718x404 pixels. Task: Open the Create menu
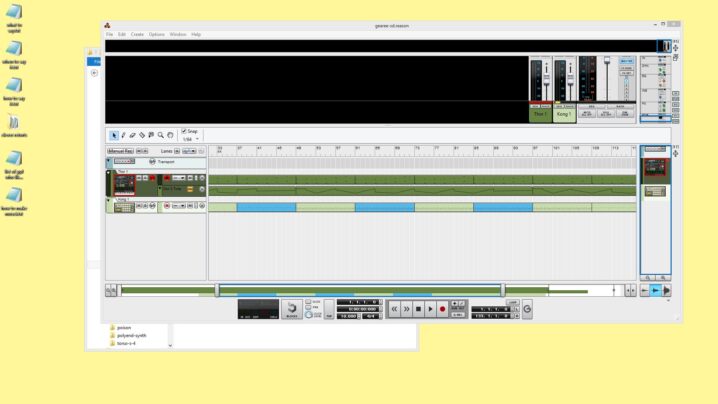pos(137,34)
